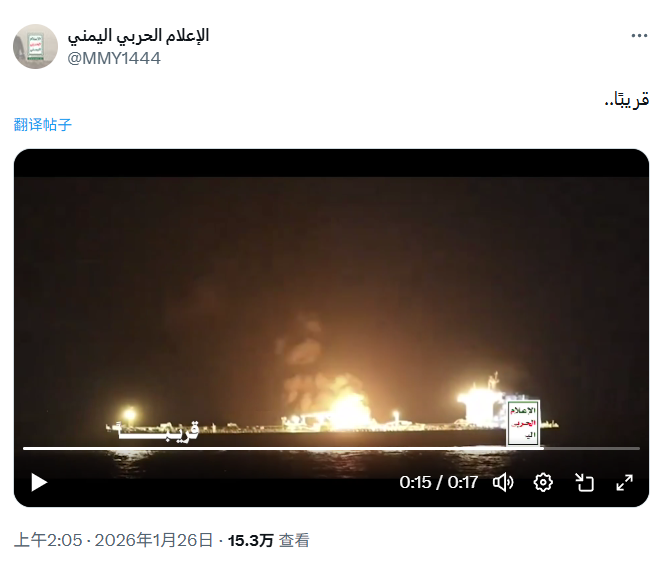Open video settings gear

(543, 482)
